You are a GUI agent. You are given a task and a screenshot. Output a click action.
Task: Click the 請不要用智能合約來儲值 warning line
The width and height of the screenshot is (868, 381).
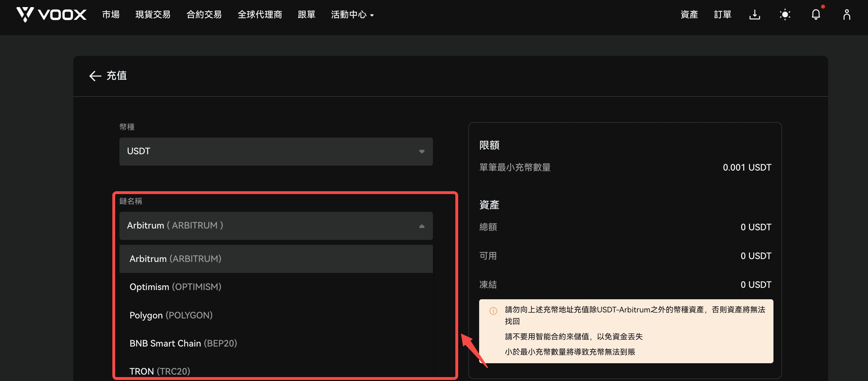point(574,337)
